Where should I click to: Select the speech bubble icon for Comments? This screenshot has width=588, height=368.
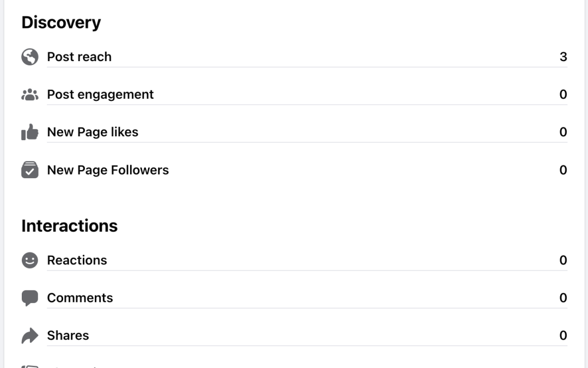[30, 298]
